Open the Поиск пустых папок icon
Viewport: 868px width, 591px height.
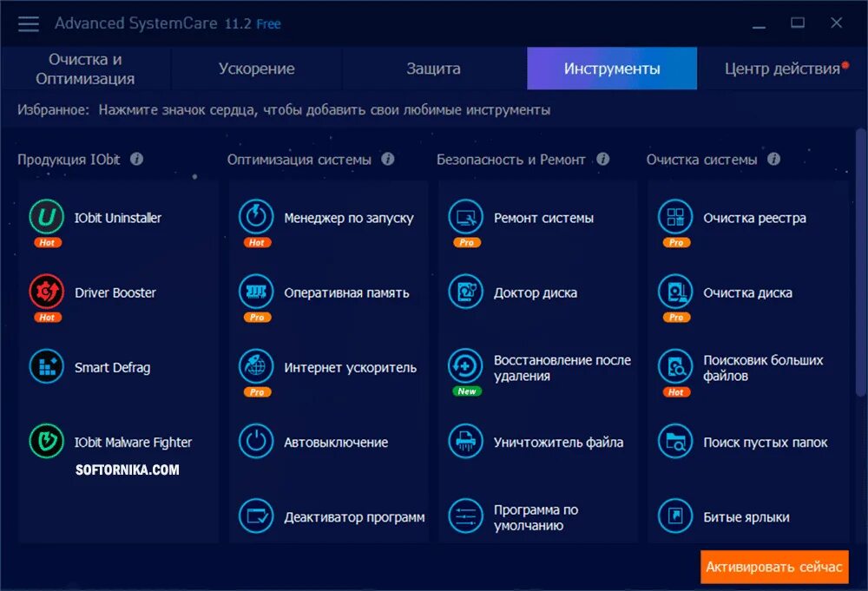pyautogui.click(x=675, y=441)
